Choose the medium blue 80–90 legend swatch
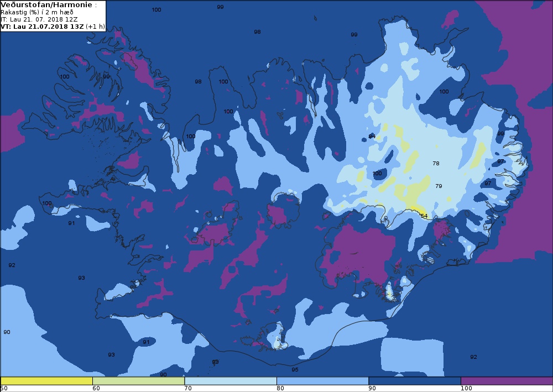This screenshot has width=553, height=392. 323,381
